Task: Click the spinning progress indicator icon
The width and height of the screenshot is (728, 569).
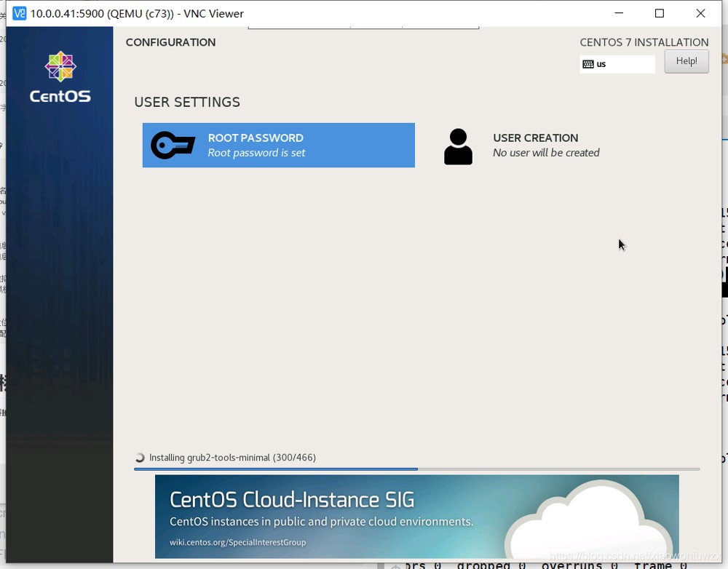Action: point(140,458)
